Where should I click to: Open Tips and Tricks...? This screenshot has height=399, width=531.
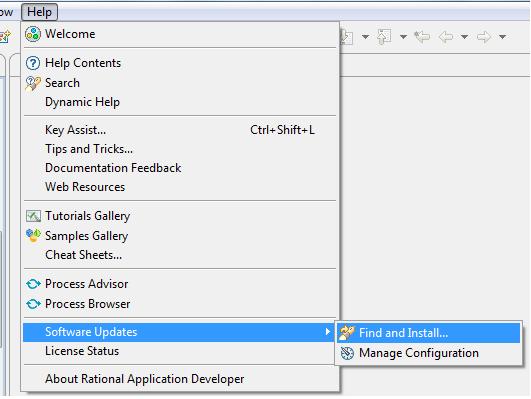89,149
